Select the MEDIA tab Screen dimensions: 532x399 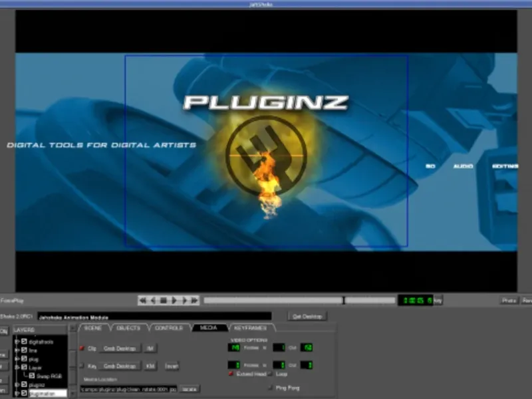click(x=208, y=328)
